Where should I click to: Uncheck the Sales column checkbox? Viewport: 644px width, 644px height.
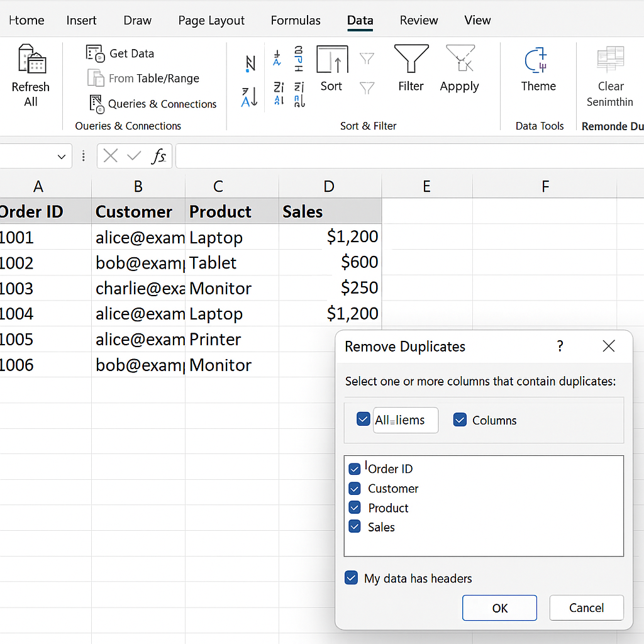[x=355, y=527]
